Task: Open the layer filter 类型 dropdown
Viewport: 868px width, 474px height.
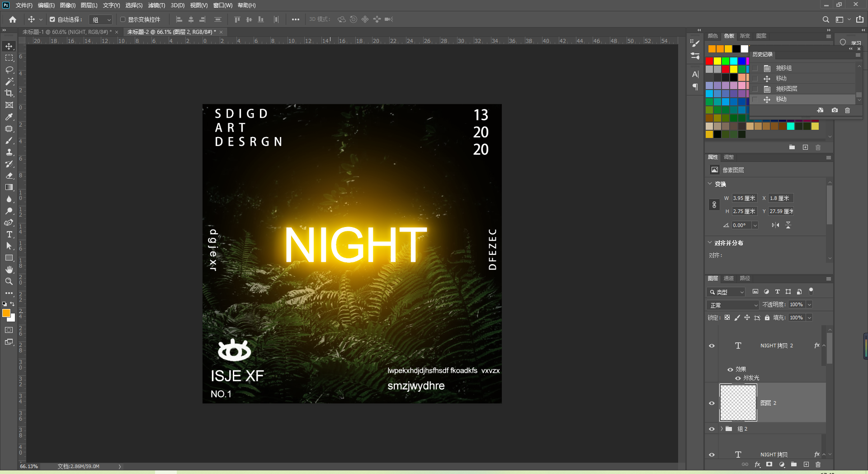Action: click(726, 292)
